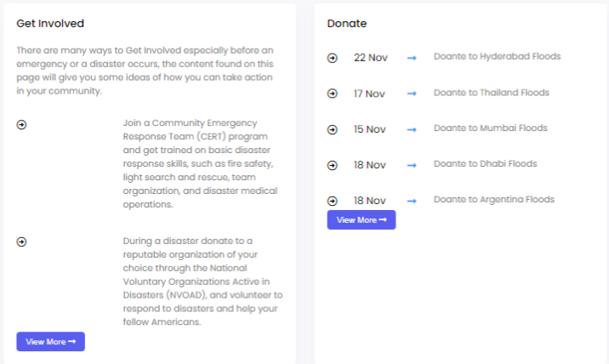Click circle-arrow bullet beside NVOAD paragraph
This screenshot has width=609, height=364.
click(x=21, y=242)
